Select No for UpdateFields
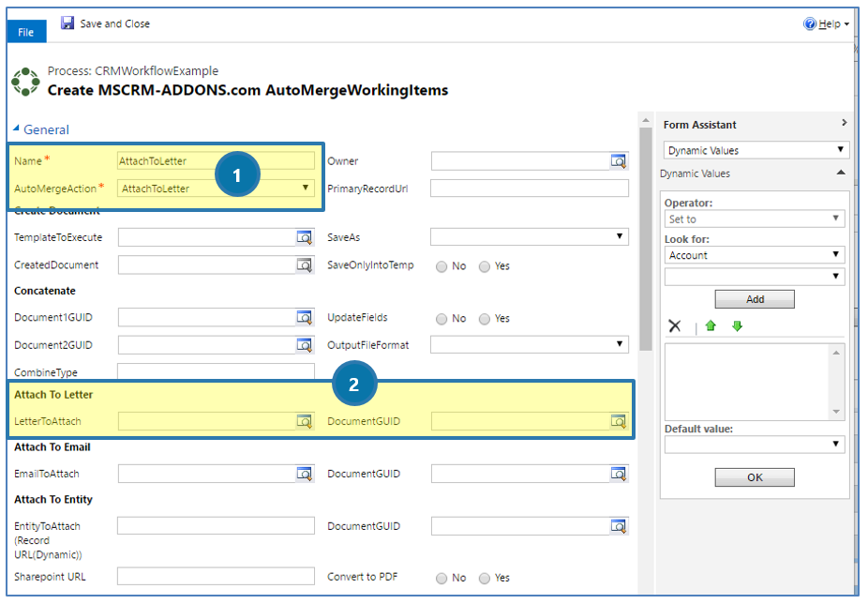The height and width of the screenshot is (604, 868). (x=441, y=319)
